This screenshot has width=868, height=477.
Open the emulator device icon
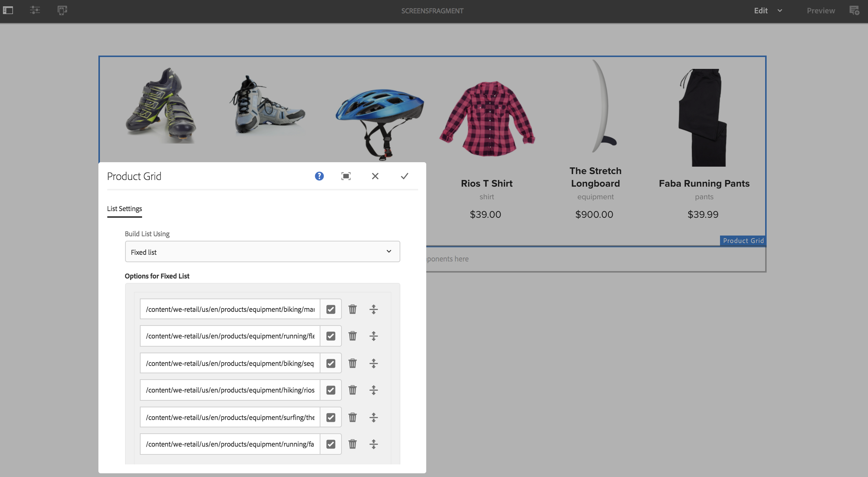[x=62, y=10]
